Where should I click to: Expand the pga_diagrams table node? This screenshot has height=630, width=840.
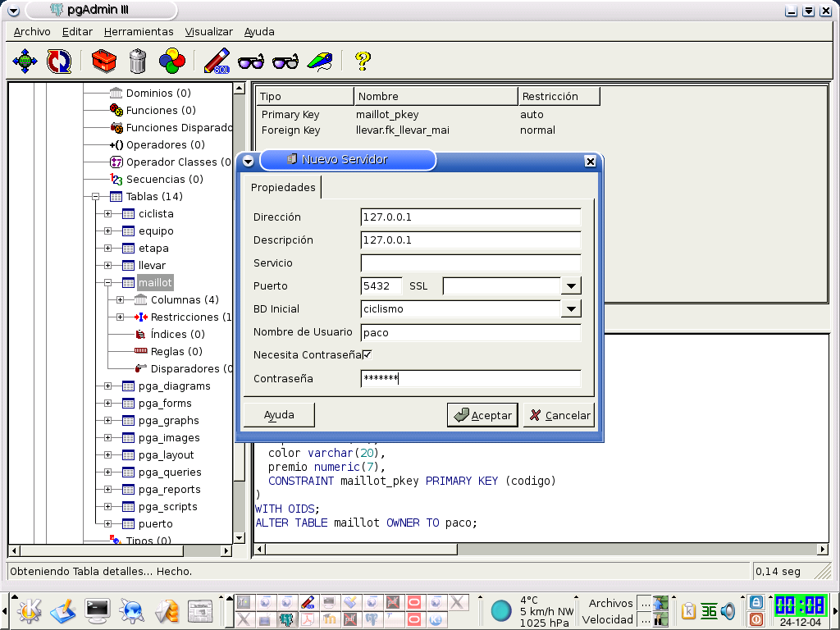pyautogui.click(x=107, y=386)
